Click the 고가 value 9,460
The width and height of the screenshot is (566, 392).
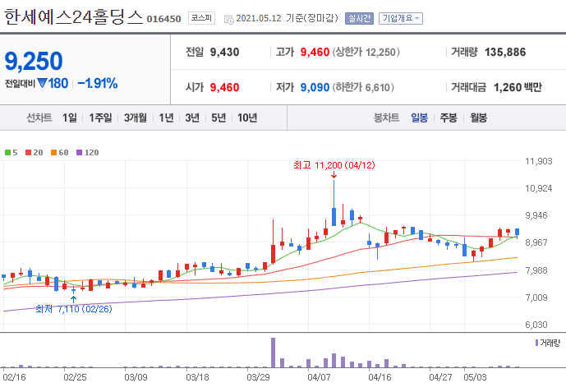[x=315, y=53]
